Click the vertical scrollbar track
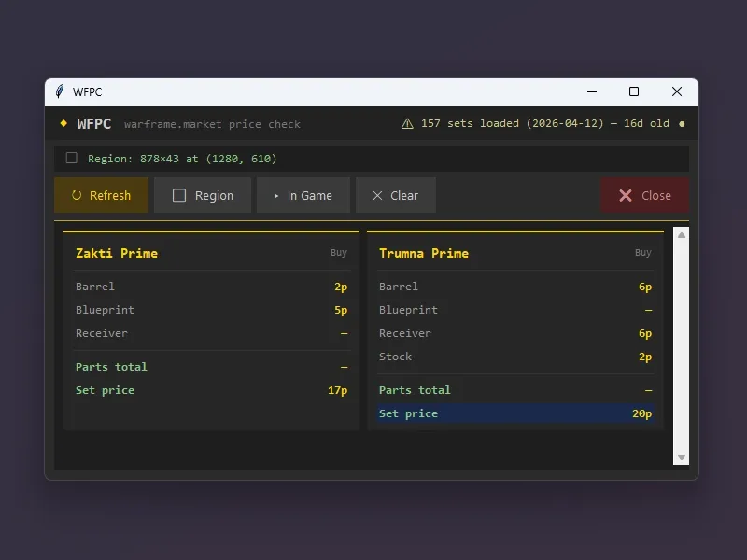The height and width of the screenshot is (560, 747). pyautogui.click(x=682, y=346)
